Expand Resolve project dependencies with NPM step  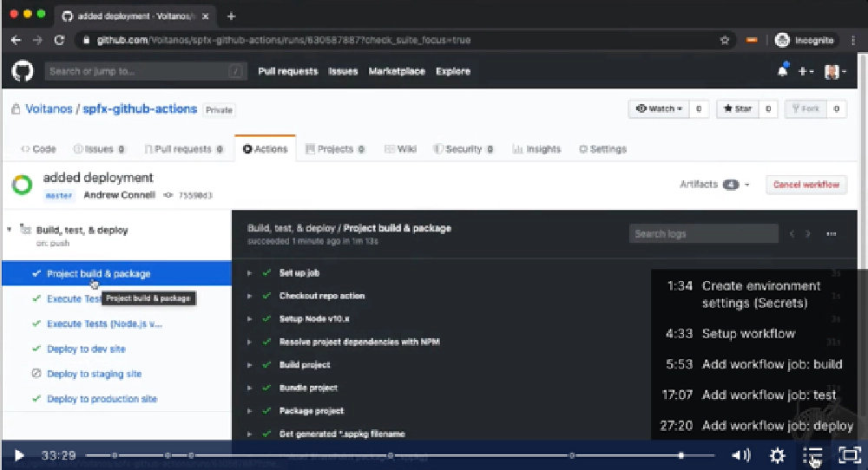pyautogui.click(x=250, y=343)
